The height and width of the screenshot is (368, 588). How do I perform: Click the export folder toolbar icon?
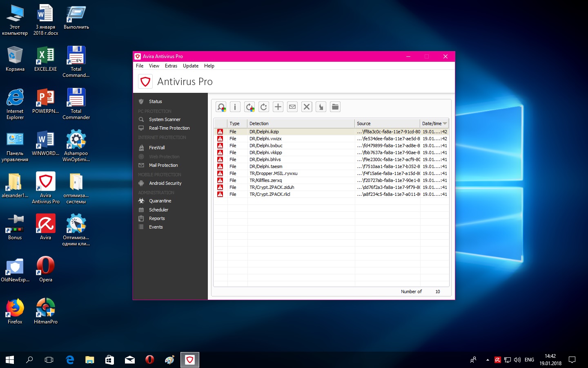[335, 107]
